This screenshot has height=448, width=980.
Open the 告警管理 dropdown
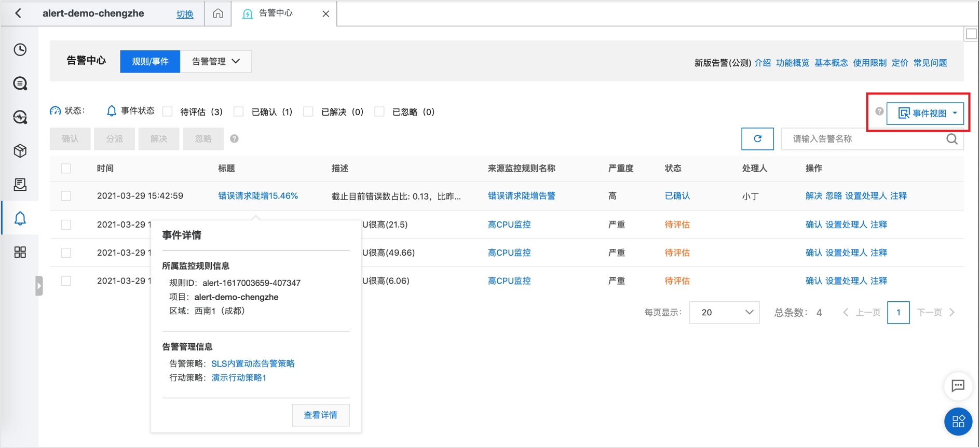[x=216, y=62]
